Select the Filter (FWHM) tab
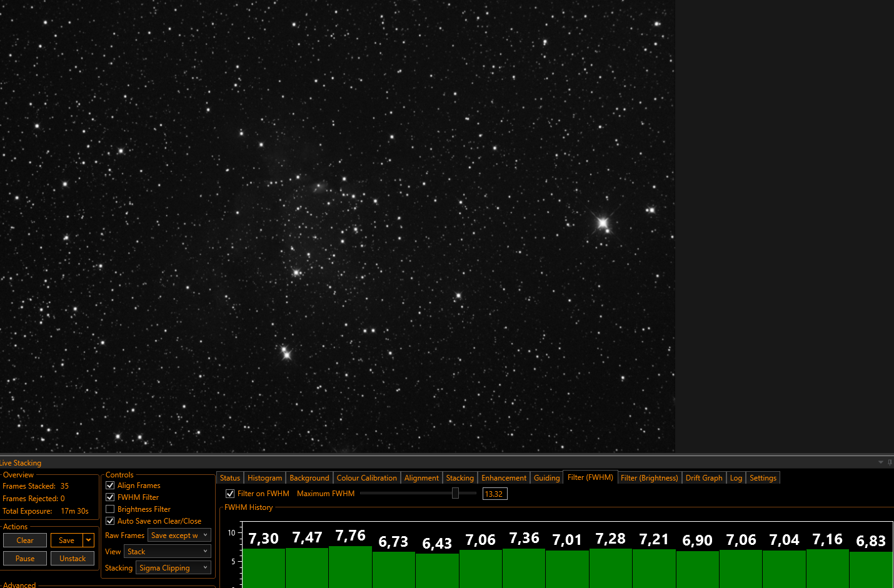Viewport: 894px width, 588px height. pos(590,477)
